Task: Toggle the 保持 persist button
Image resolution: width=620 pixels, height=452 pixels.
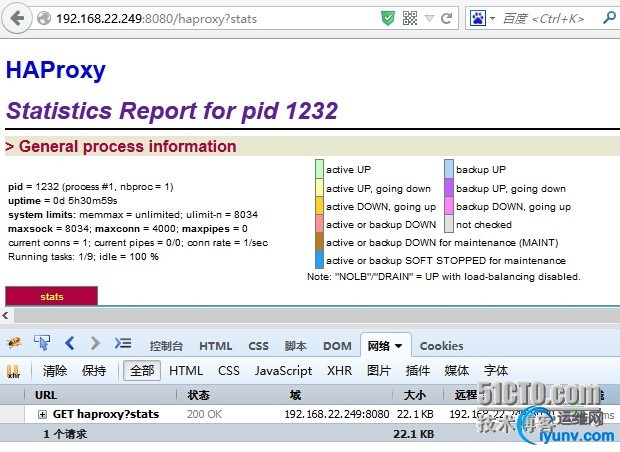Action: [94, 371]
